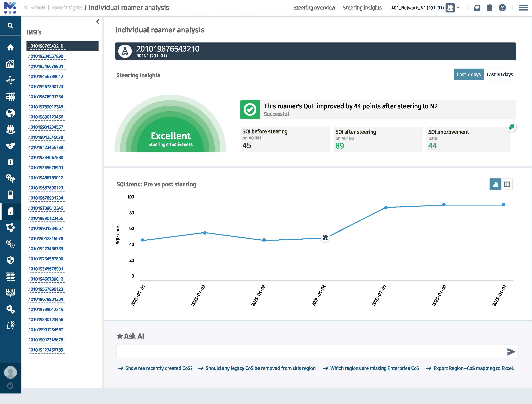
Task: Click the power logout icon
Action: 10,385
